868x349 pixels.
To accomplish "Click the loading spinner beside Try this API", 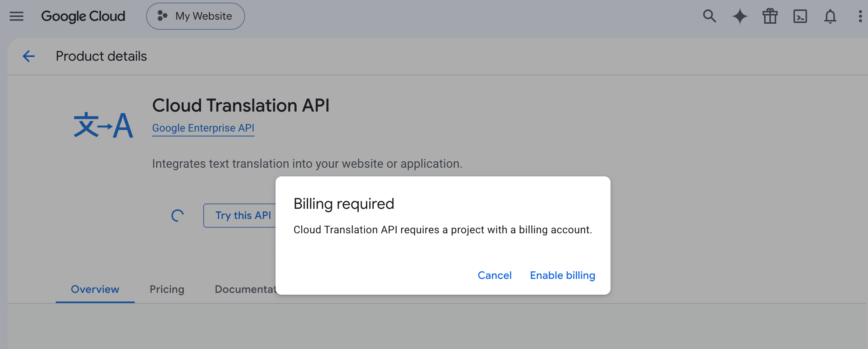I will (x=178, y=216).
